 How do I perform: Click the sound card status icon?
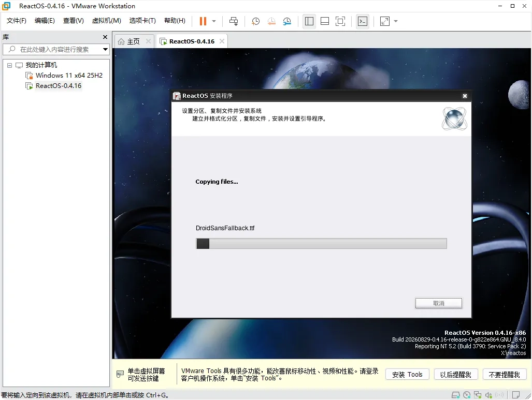click(488, 395)
